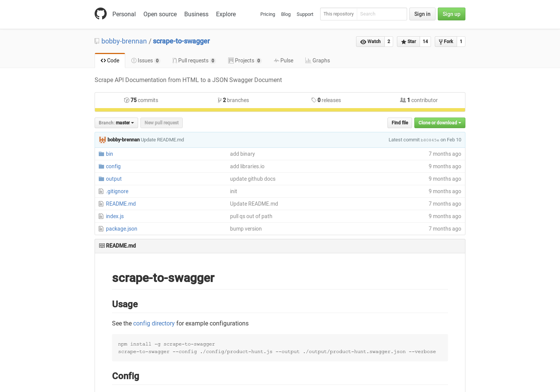Open the latest commit hash b80845e
This screenshot has height=392, width=560.
click(x=430, y=140)
